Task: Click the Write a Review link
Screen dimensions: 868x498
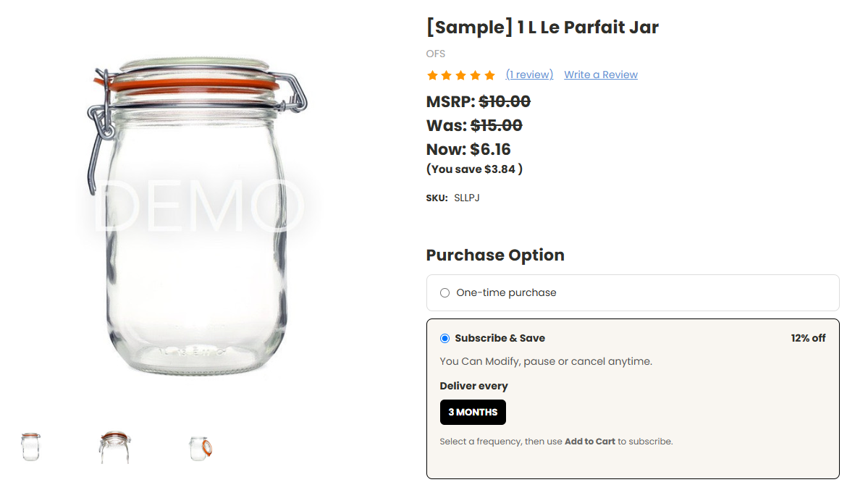Action: 601,75
